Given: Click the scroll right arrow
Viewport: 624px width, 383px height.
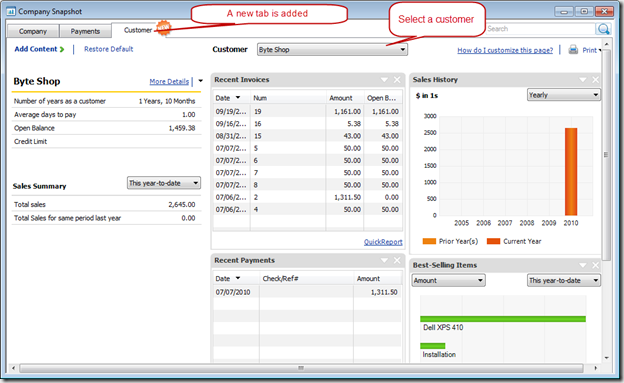Looking at the screenshot, I should 595,368.
